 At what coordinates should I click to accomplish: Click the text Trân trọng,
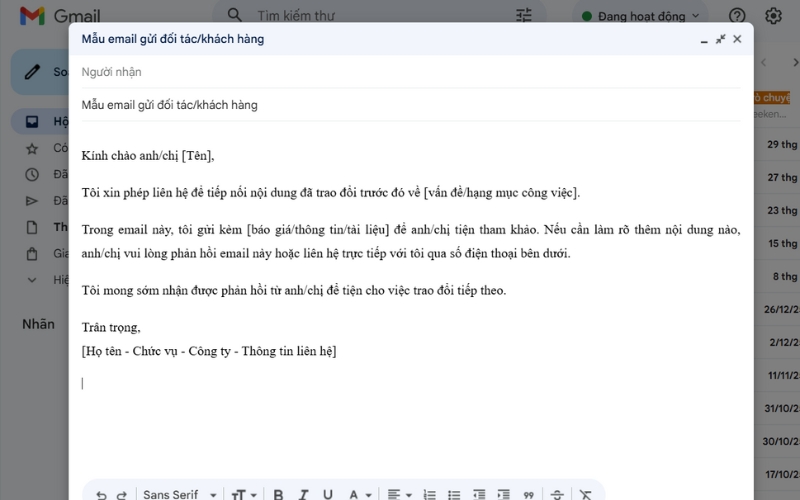pos(111,328)
